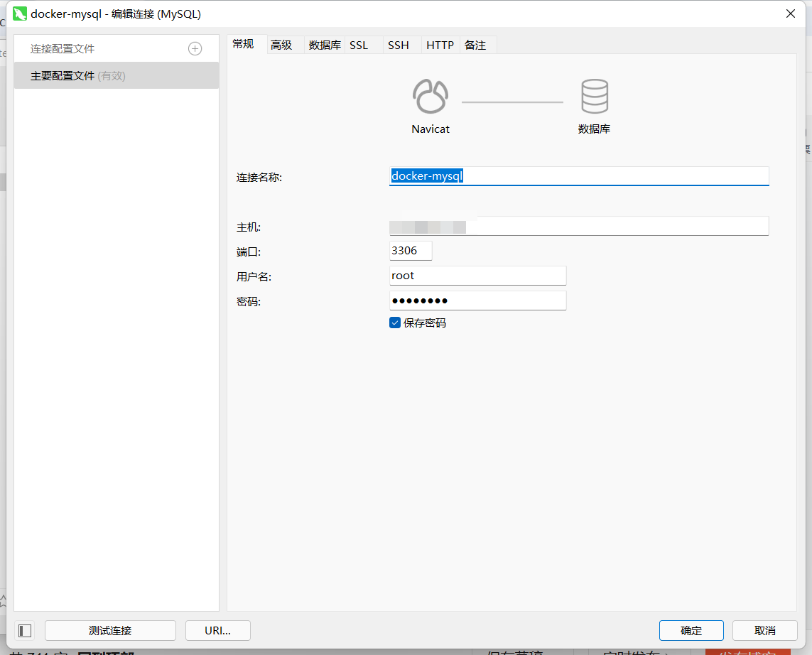The width and height of the screenshot is (812, 655).
Task: Select the HTTP tab
Action: pyautogui.click(x=440, y=45)
